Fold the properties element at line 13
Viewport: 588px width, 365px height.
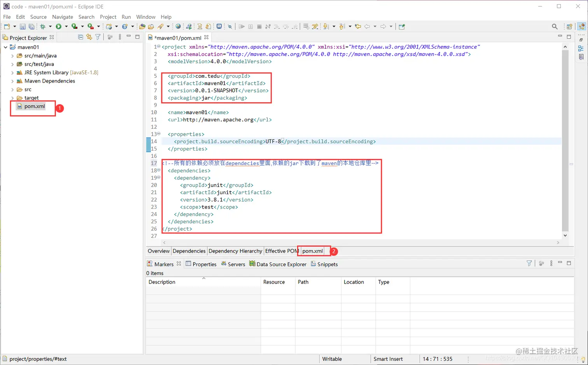point(159,133)
